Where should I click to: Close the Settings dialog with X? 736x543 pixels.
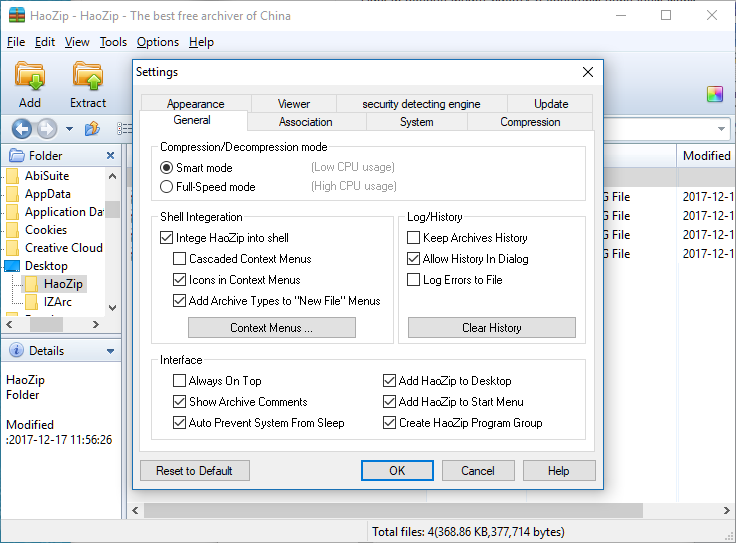pyautogui.click(x=588, y=72)
